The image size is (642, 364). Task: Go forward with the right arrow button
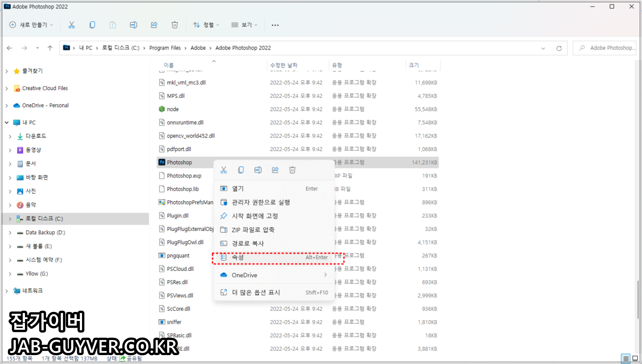click(24, 48)
